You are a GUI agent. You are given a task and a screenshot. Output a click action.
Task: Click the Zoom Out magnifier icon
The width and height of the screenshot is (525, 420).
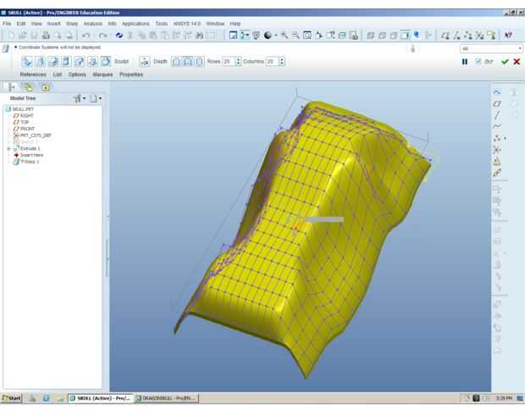296,35
